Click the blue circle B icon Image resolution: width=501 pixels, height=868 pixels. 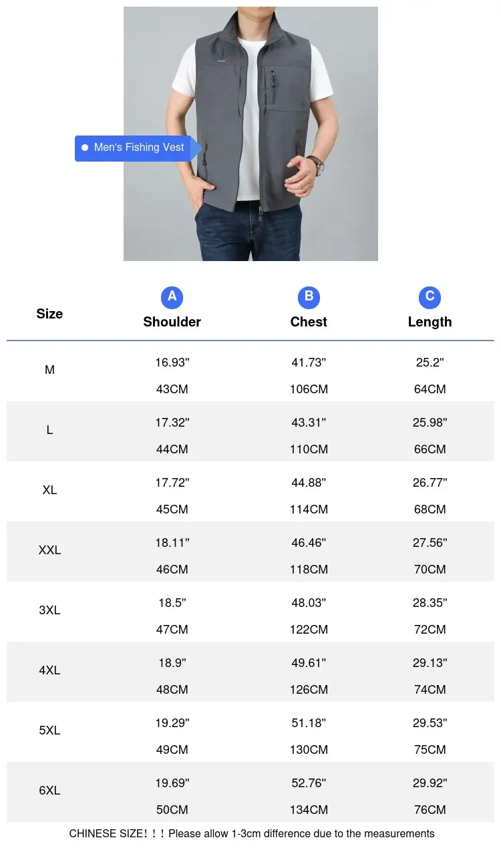pyautogui.click(x=309, y=297)
